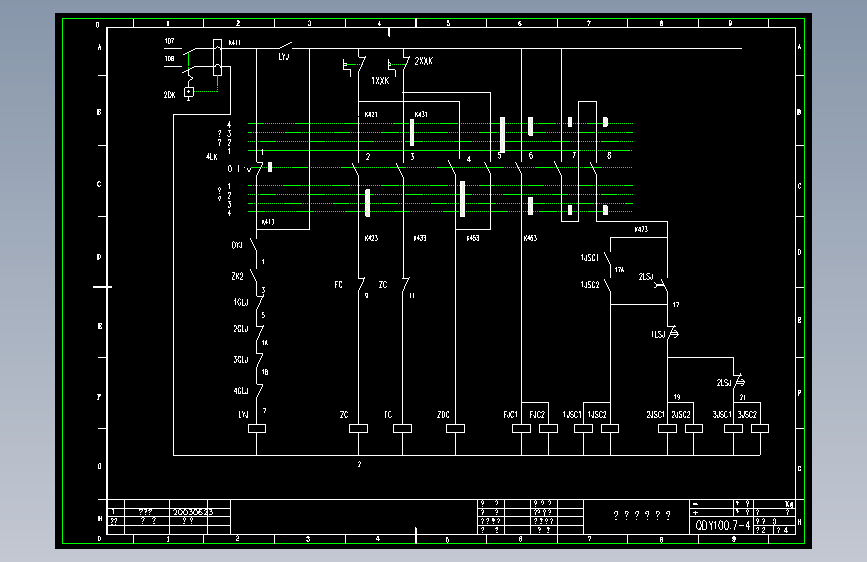Click the 2JSC2 coil label
This screenshot has height=562, width=867.
(x=681, y=414)
